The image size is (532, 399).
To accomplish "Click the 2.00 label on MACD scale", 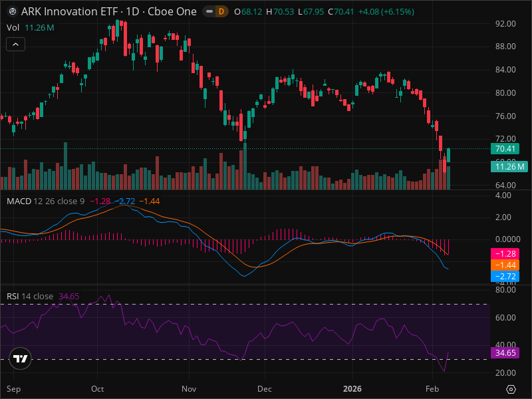I will pos(503,217).
